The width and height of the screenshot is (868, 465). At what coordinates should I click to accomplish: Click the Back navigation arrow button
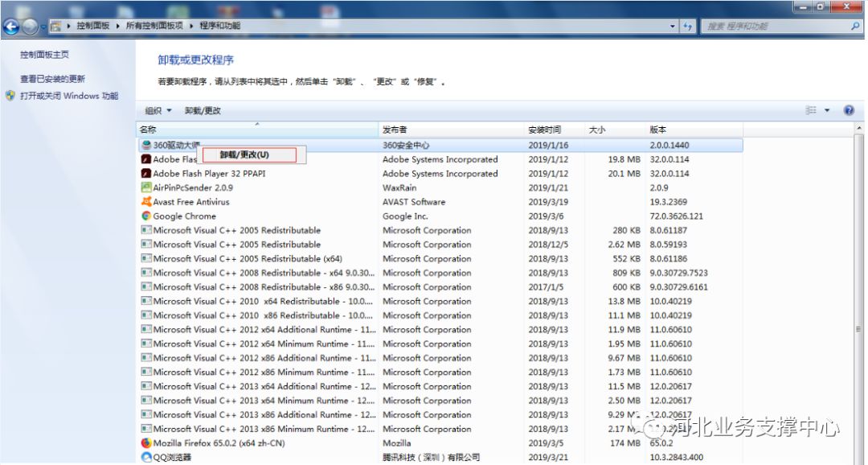[11, 26]
